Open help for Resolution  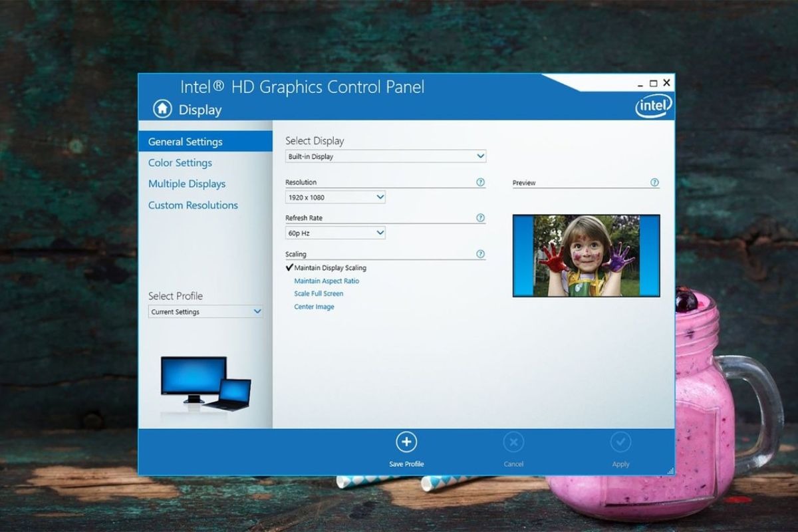480,182
